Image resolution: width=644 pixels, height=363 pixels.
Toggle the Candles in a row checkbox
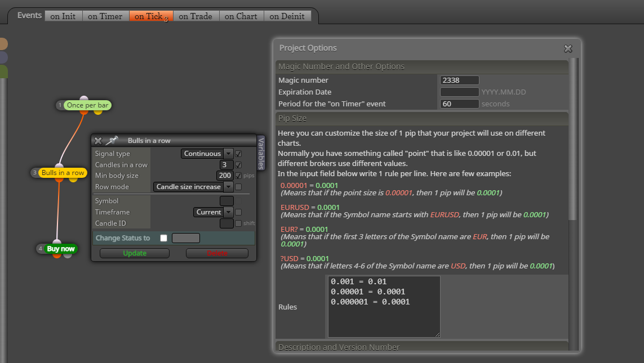point(238,165)
